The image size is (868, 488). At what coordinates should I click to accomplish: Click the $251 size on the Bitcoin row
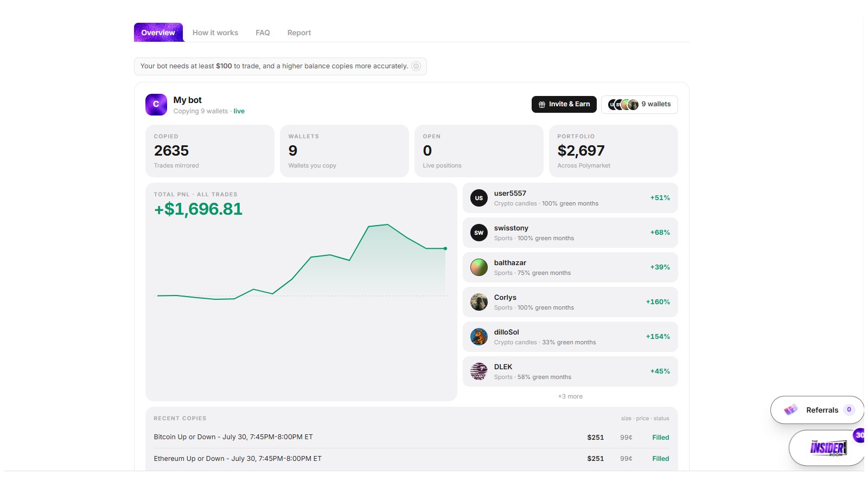[x=596, y=438]
